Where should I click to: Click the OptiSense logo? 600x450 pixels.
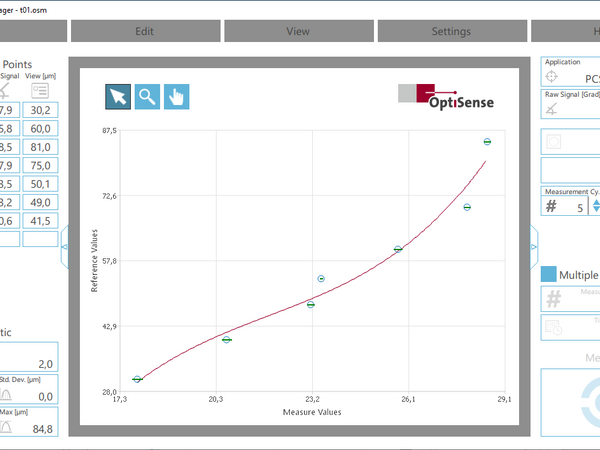(x=445, y=96)
